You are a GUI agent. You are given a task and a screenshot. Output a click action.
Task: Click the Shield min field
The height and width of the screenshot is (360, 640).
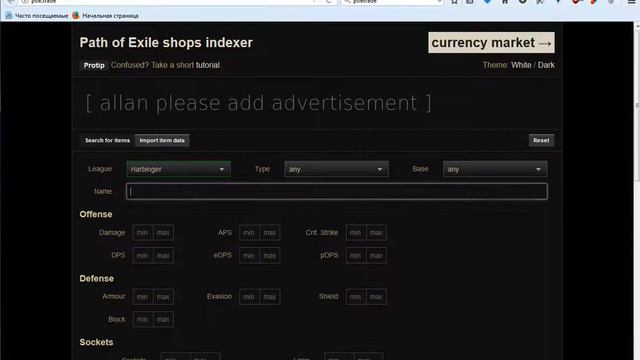click(356, 297)
